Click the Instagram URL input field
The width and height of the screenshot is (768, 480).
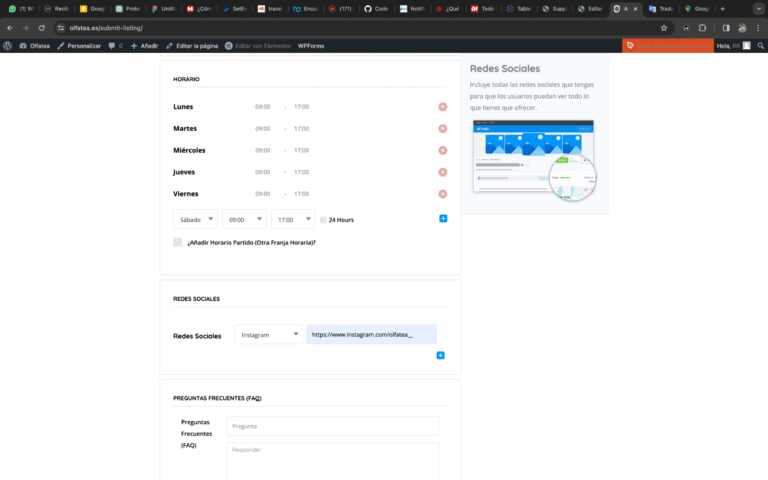tap(371, 335)
